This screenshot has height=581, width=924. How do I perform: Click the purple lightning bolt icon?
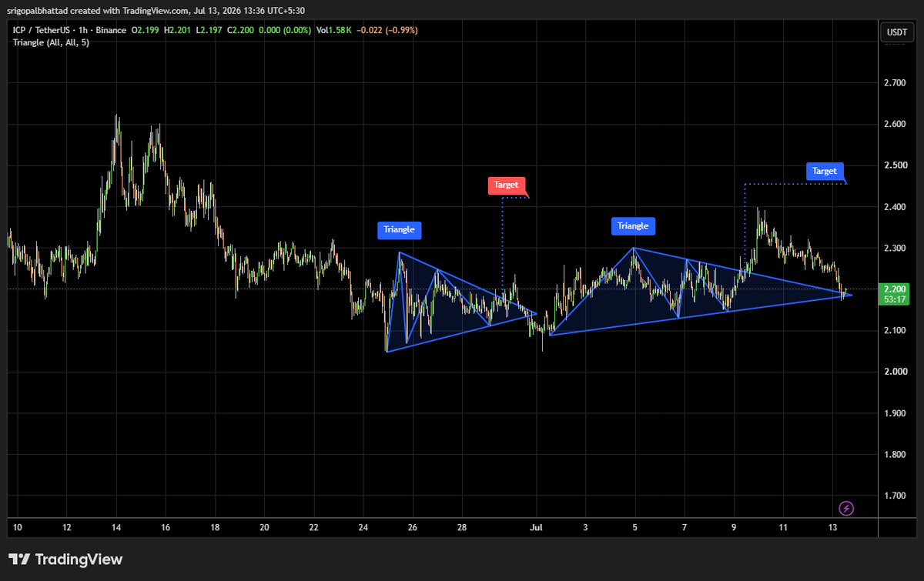[846, 508]
